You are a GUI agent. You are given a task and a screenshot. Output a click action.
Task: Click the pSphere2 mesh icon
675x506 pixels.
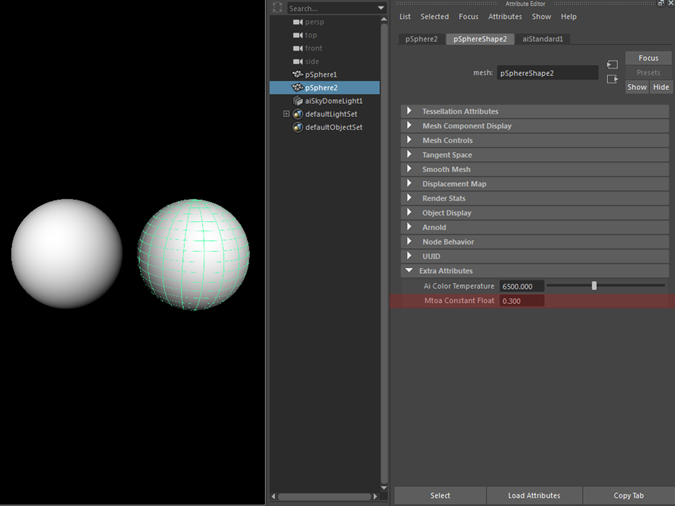[297, 87]
